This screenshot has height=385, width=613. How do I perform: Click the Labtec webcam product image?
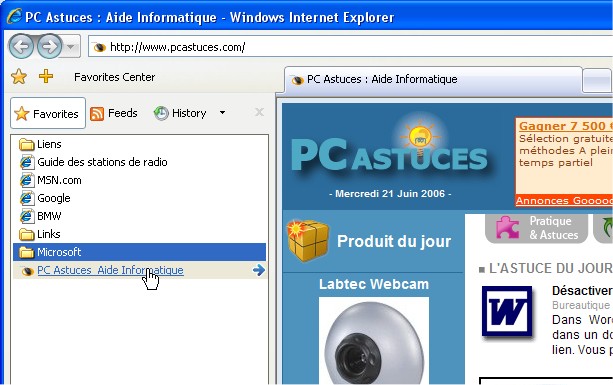tap(374, 341)
